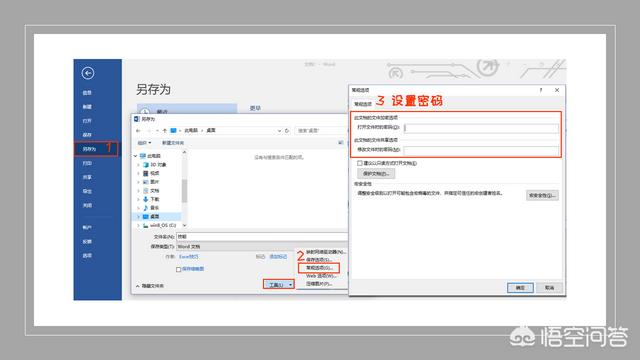
Task: Select the win8_OS (C:) drive in the tree
Action: pyautogui.click(x=160, y=225)
